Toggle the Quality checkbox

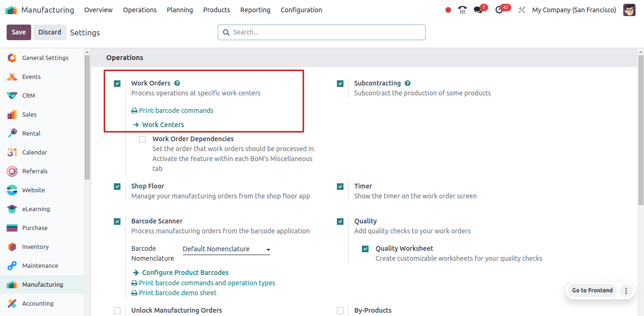pos(340,222)
